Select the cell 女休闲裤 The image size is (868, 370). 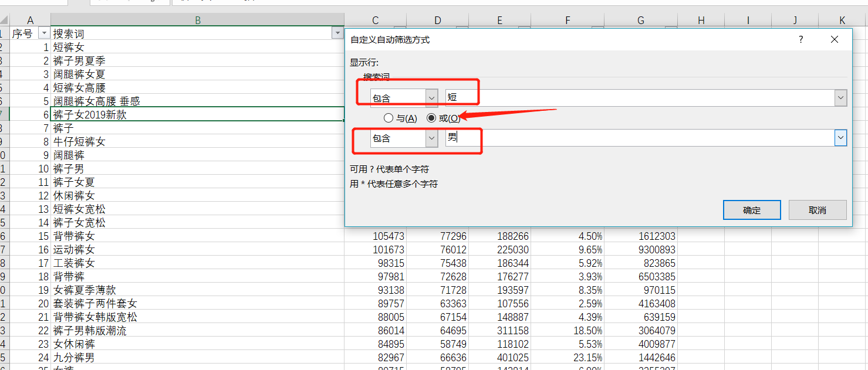198,344
